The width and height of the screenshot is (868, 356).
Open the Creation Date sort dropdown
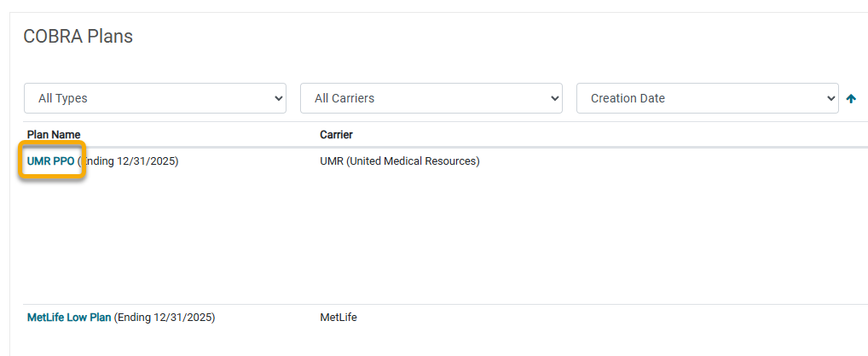tap(708, 98)
